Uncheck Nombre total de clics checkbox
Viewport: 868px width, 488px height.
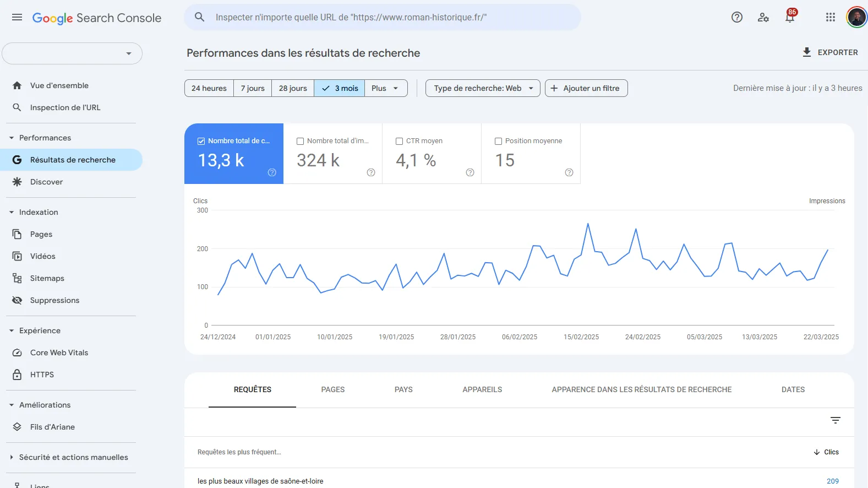[201, 141]
